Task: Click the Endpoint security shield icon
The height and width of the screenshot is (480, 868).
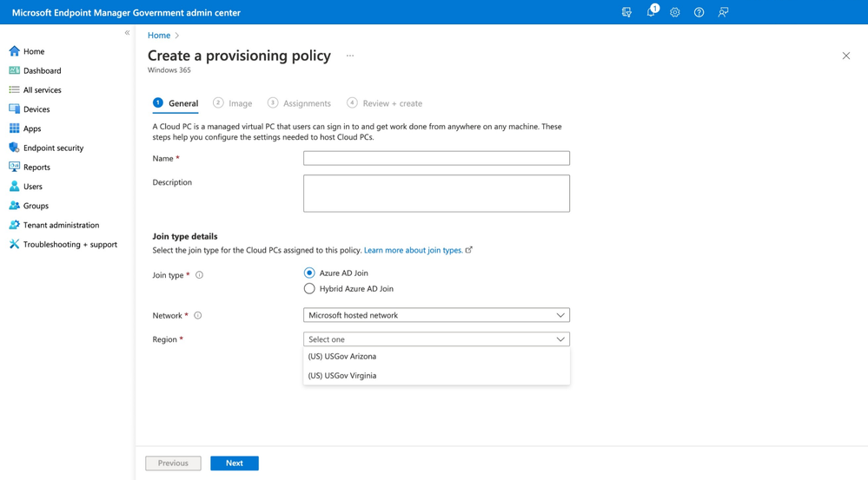Action: [x=15, y=148]
